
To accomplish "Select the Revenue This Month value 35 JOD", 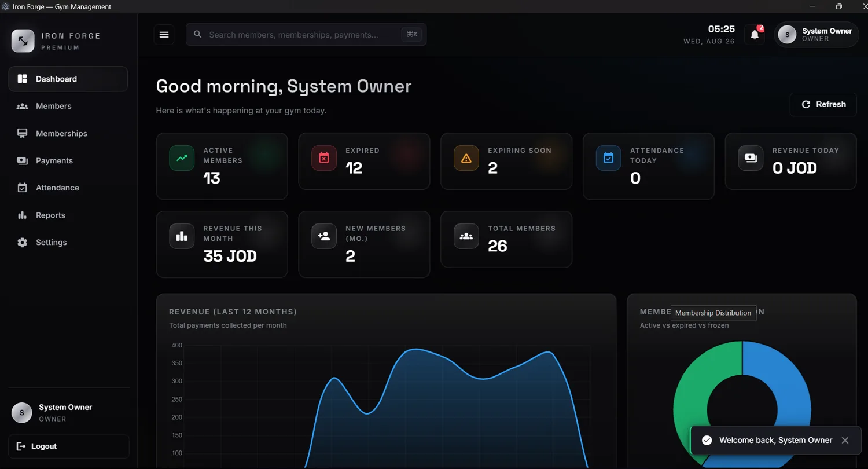I will 230,257.
